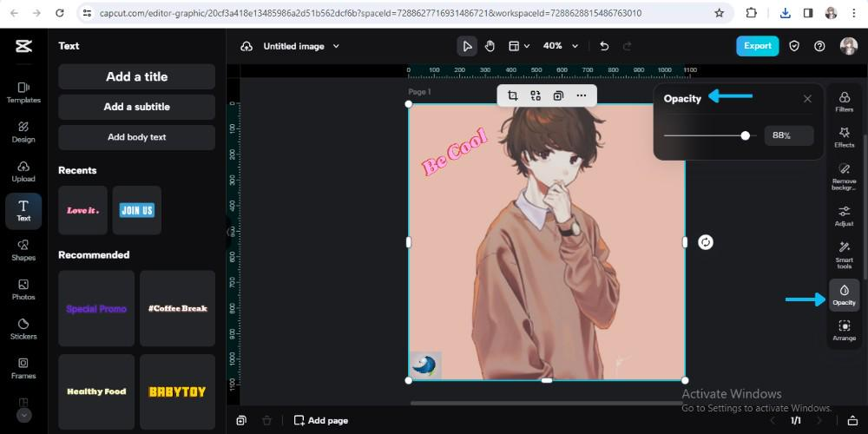Click the rotate handle beside the image
Image resolution: width=868 pixels, height=434 pixels.
pos(705,242)
